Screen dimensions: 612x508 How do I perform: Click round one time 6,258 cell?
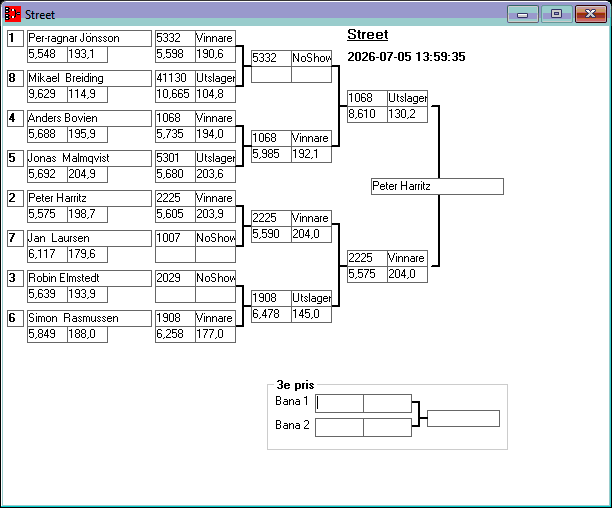[x=175, y=334]
